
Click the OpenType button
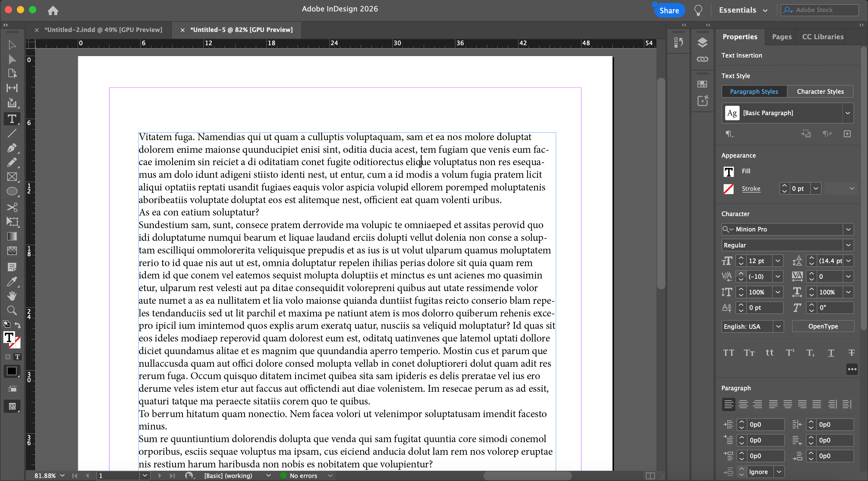(822, 326)
